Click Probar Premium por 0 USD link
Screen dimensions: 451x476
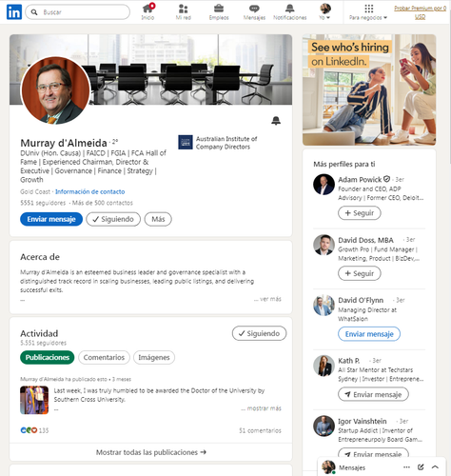[420, 12]
